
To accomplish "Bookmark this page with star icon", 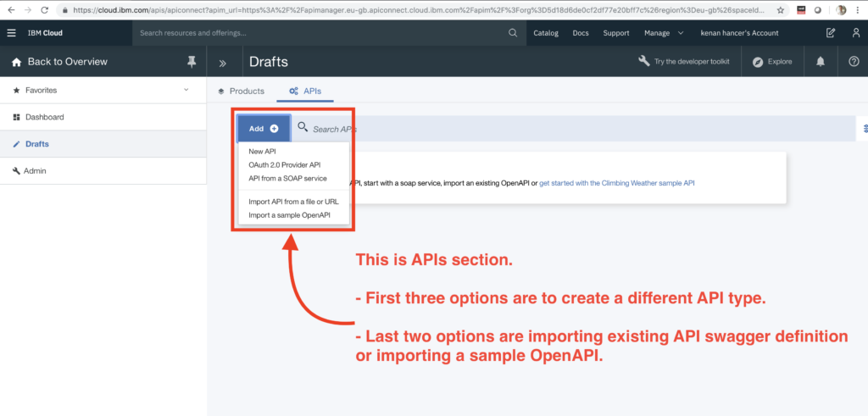I will (x=781, y=10).
